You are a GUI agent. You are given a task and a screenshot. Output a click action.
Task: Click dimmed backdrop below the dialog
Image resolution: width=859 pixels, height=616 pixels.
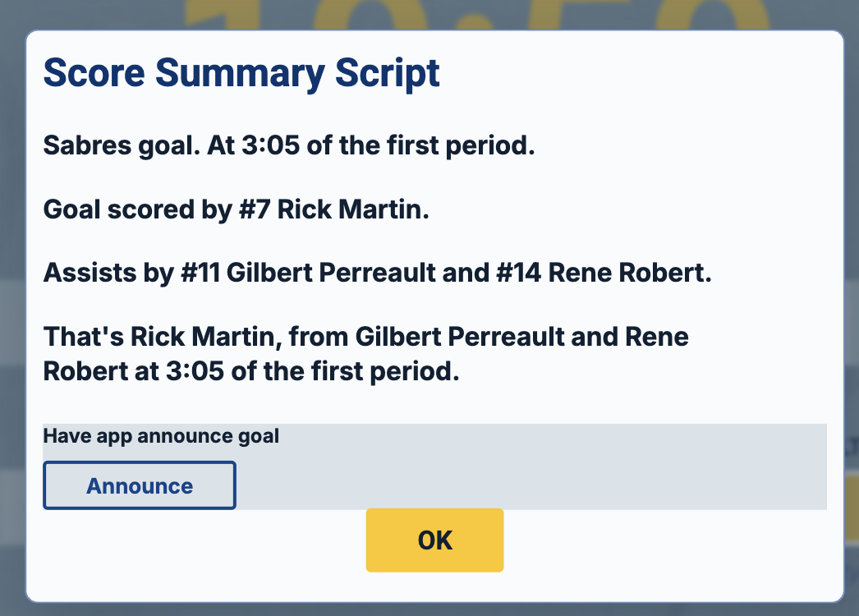[x=429, y=609]
